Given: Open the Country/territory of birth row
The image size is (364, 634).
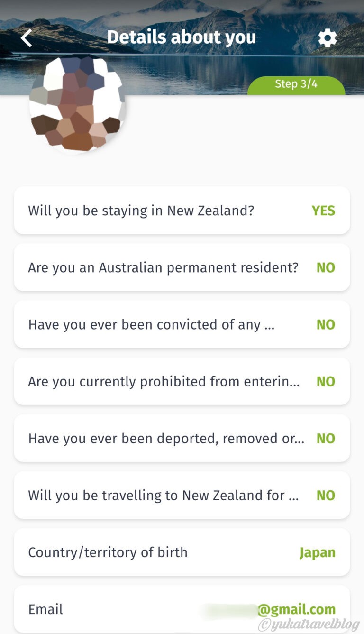Looking at the screenshot, I should tap(108, 552).
